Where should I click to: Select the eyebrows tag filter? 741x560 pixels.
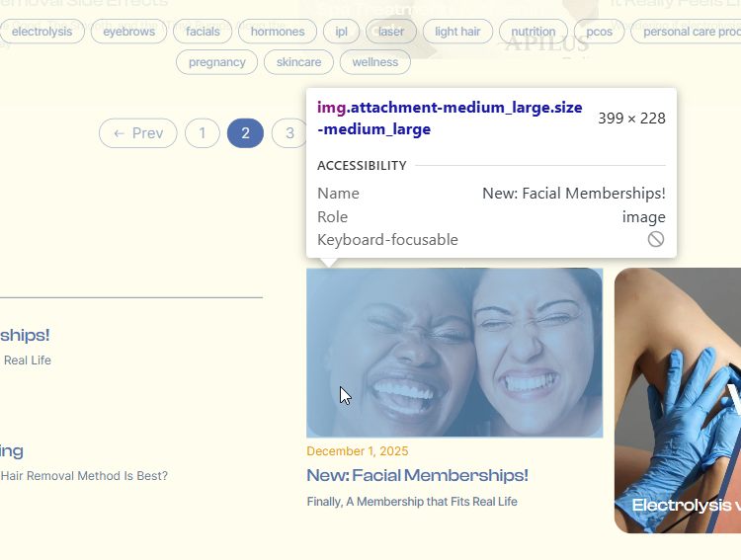point(128,32)
